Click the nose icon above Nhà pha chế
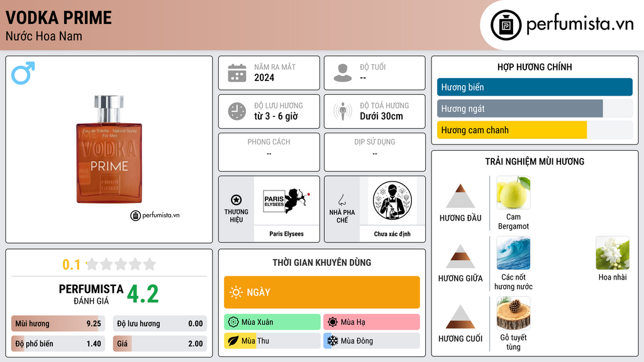 click(x=341, y=200)
